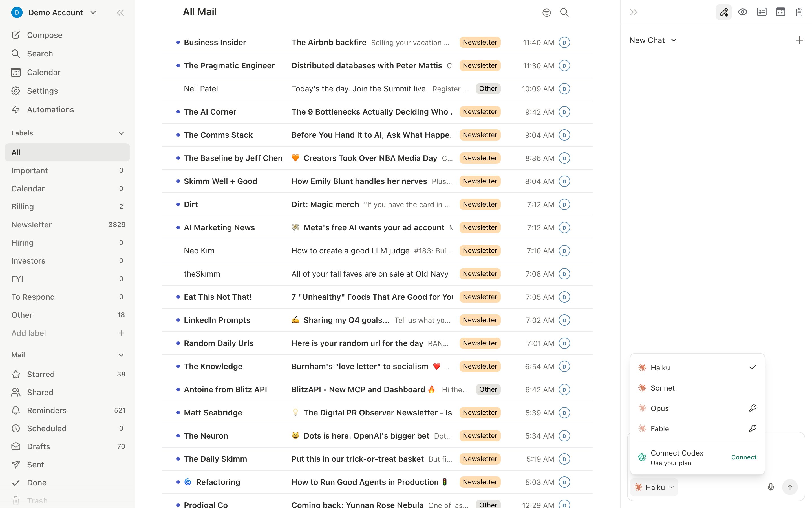812x508 pixels.
Task: Collapse the Labels section chevron
Action: tap(121, 133)
